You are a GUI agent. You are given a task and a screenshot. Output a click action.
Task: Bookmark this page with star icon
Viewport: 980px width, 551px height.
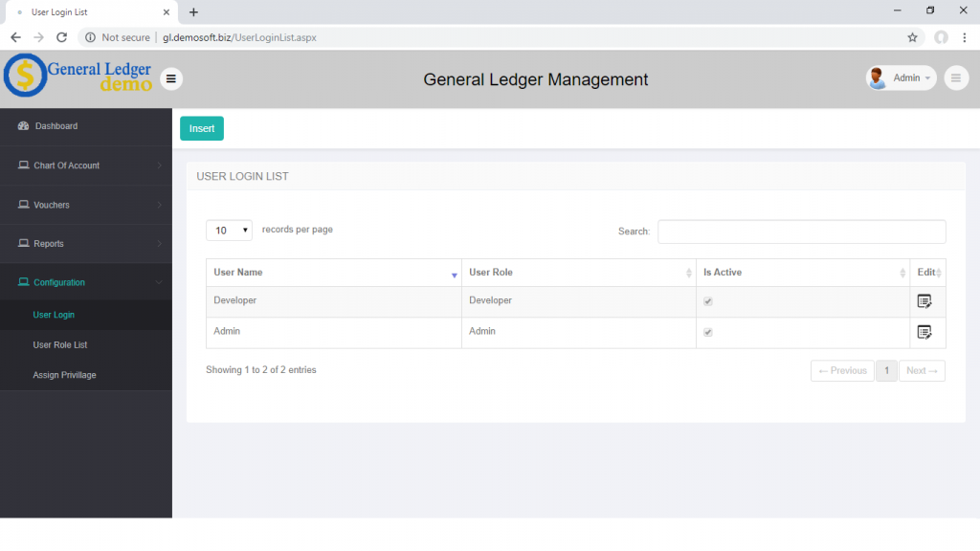pos(912,37)
